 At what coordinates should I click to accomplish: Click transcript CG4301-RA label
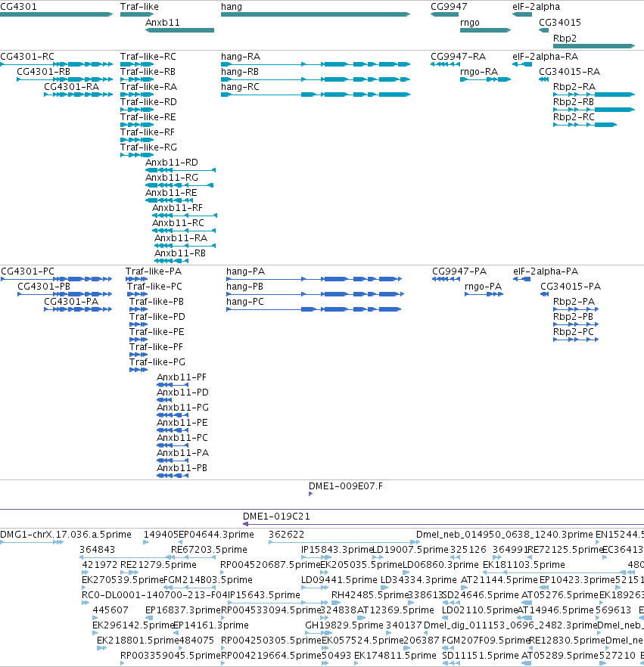[71, 87]
